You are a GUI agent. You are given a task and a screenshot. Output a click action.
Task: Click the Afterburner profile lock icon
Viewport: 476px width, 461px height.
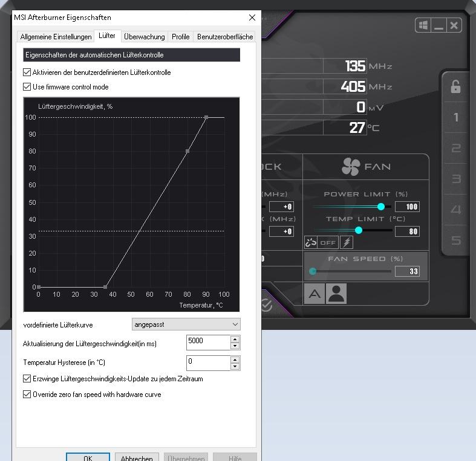(455, 87)
